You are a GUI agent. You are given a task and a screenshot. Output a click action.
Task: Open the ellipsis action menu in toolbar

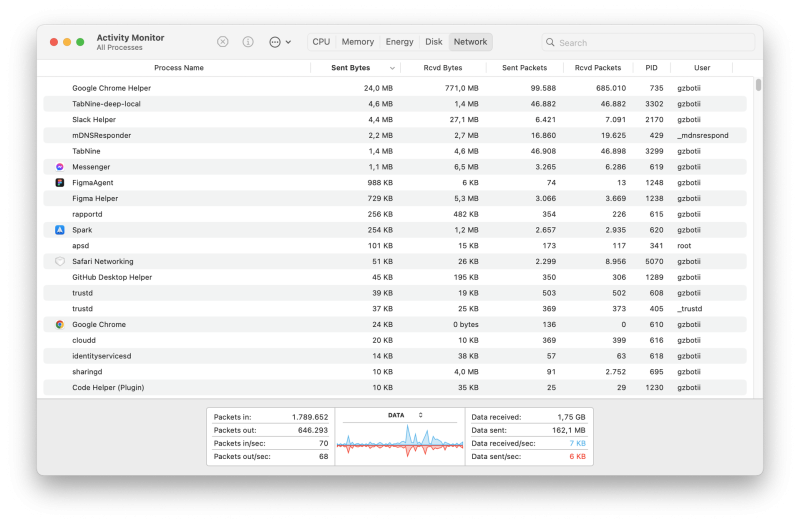280,42
